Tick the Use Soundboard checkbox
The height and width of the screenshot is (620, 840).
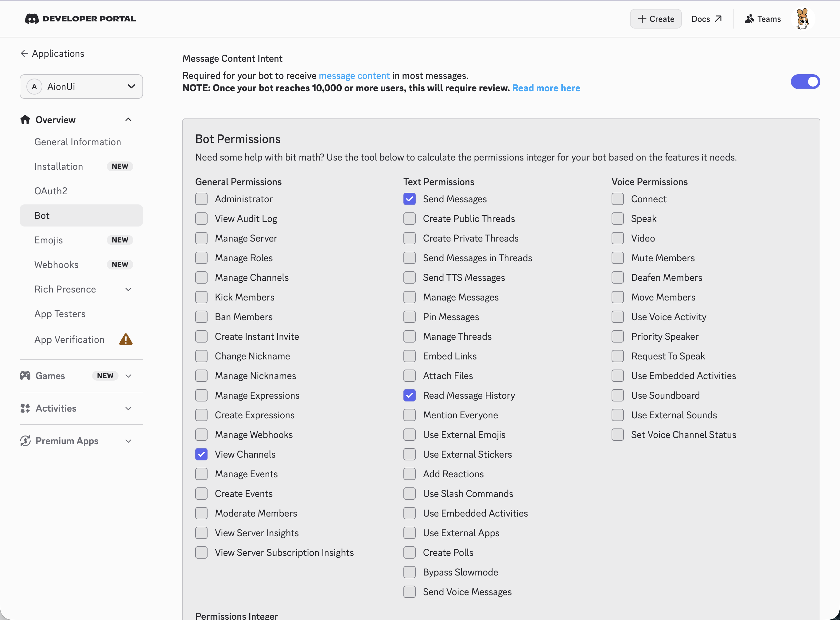[617, 395]
